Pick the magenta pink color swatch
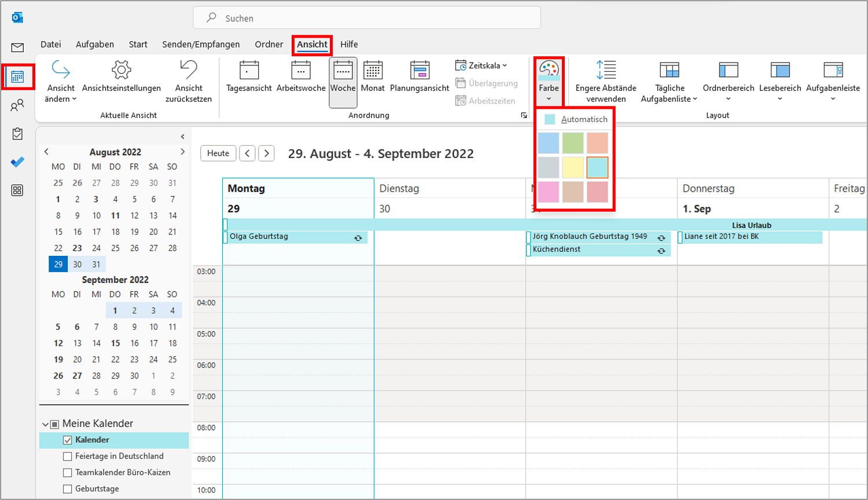The height and width of the screenshot is (500, 868). pos(549,192)
